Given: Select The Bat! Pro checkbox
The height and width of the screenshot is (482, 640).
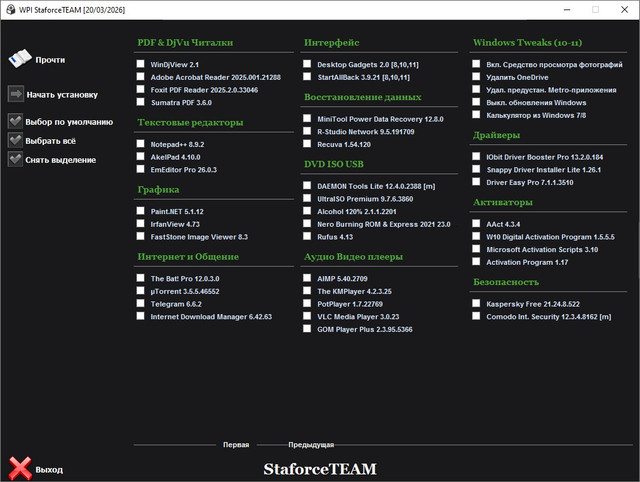Looking at the screenshot, I should click(140, 278).
